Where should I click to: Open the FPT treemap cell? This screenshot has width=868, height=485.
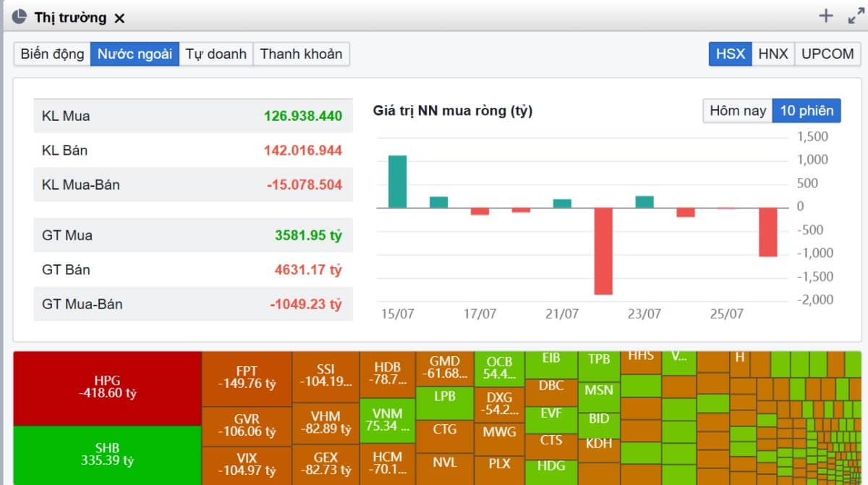[x=247, y=378]
